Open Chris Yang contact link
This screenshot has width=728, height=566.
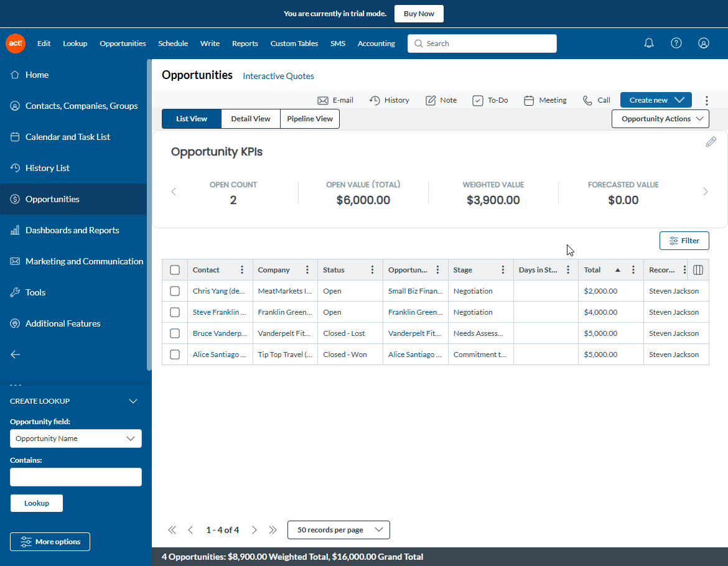coord(218,291)
